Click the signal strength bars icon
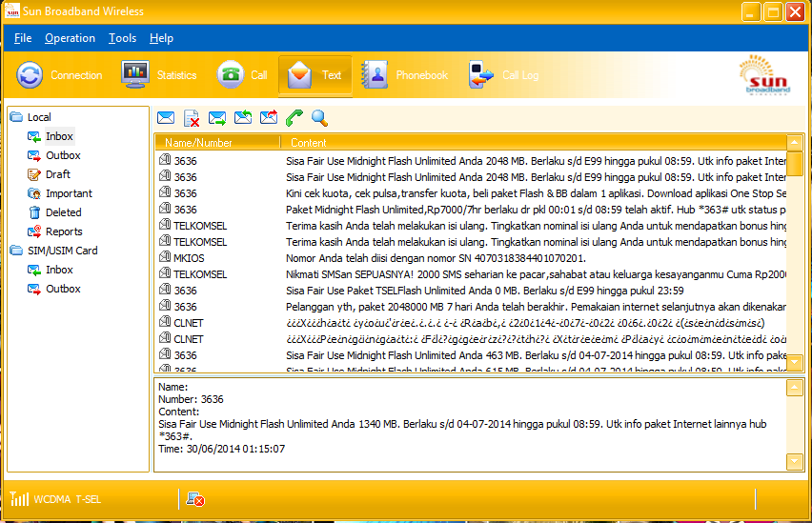Screen dimensions: 812x523 [19, 498]
